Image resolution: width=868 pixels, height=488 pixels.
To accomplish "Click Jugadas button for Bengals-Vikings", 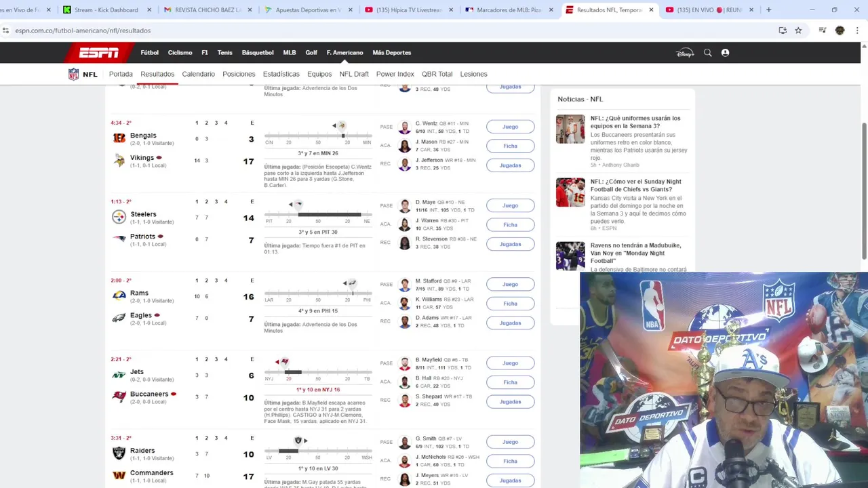I will pyautogui.click(x=510, y=165).
